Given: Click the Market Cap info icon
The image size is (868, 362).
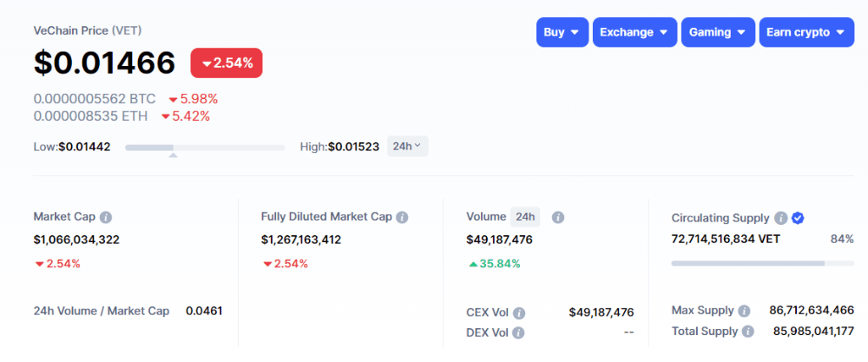Looking at the screenshot, I should [106, 217].
